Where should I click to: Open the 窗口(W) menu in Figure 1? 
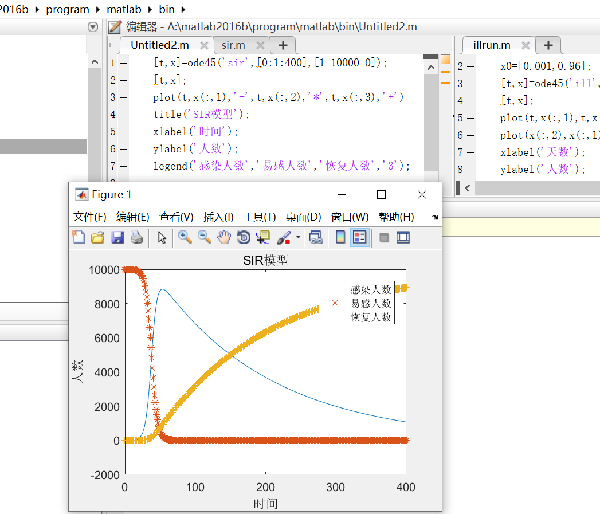[x=349, y=217]
